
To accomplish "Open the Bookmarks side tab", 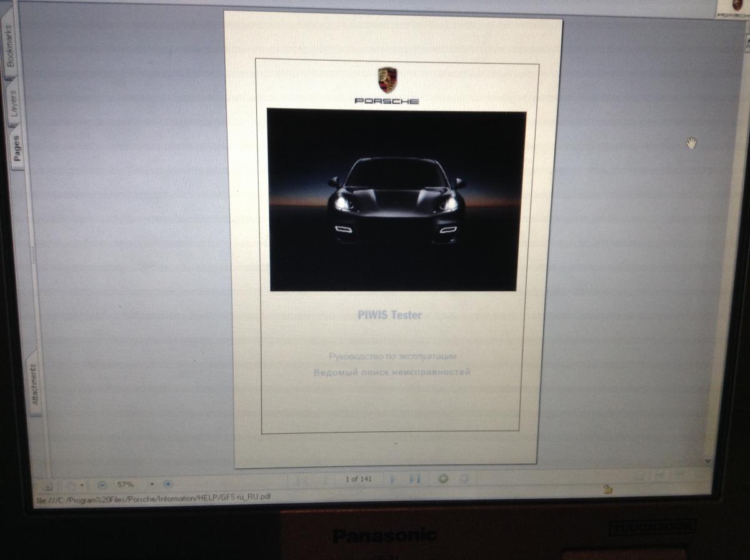I will (10, 47).
